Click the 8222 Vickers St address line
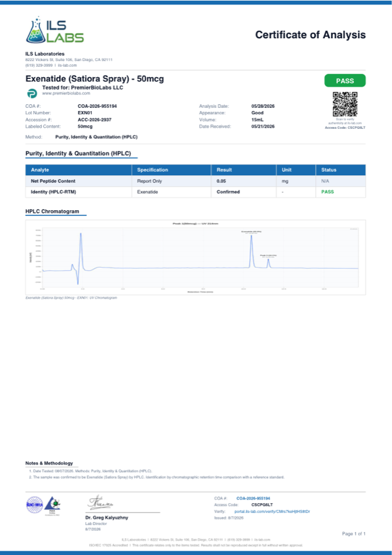Image resolution: width=392 pixels, height=555 pixels. (69, 60)
